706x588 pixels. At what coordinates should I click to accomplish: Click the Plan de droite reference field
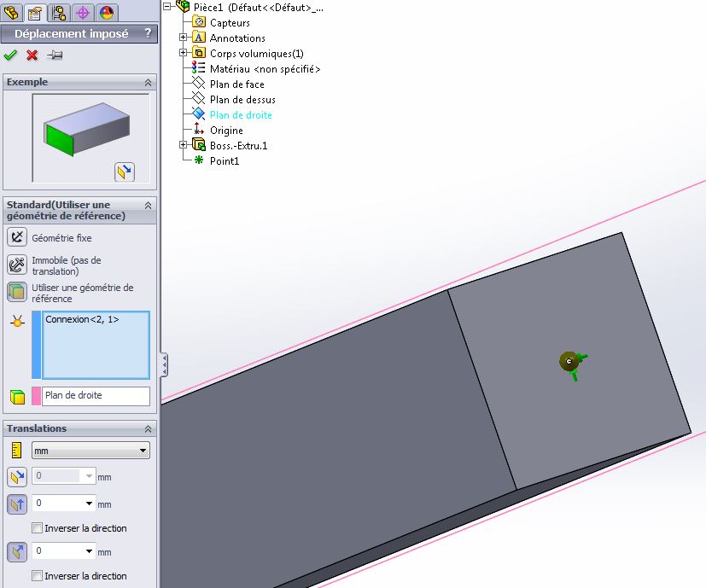[96, 396]
